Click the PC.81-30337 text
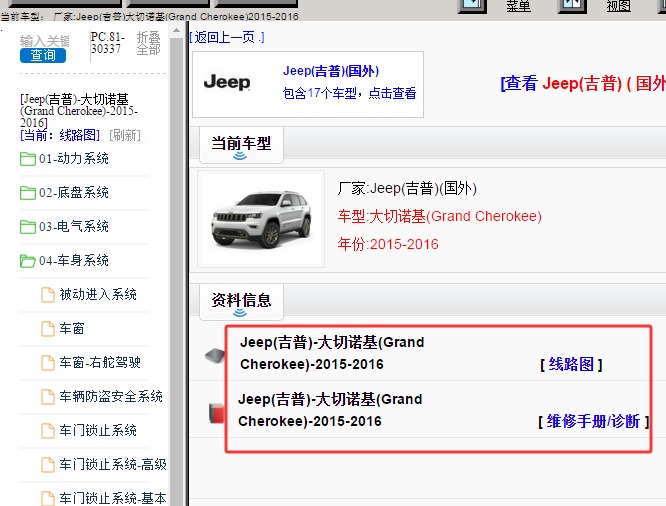Screen dimensions: 666x506 [x=107, y=43]
